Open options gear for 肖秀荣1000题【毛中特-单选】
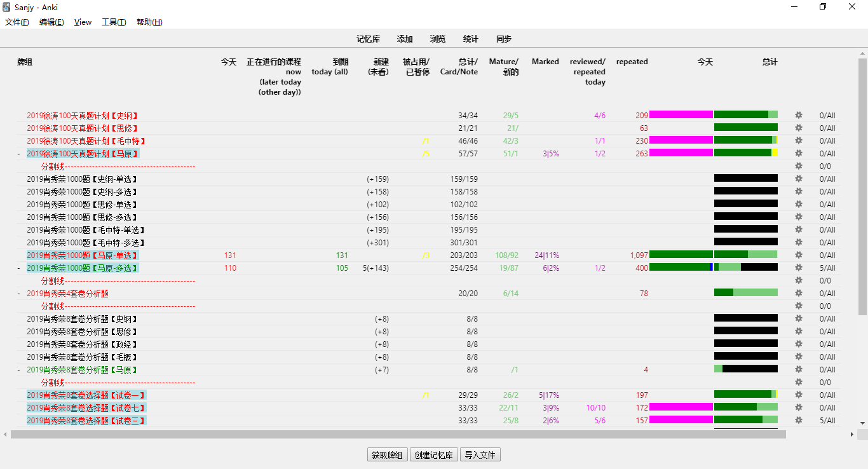This screenshot has width=868, height=469. pos(799,229)
